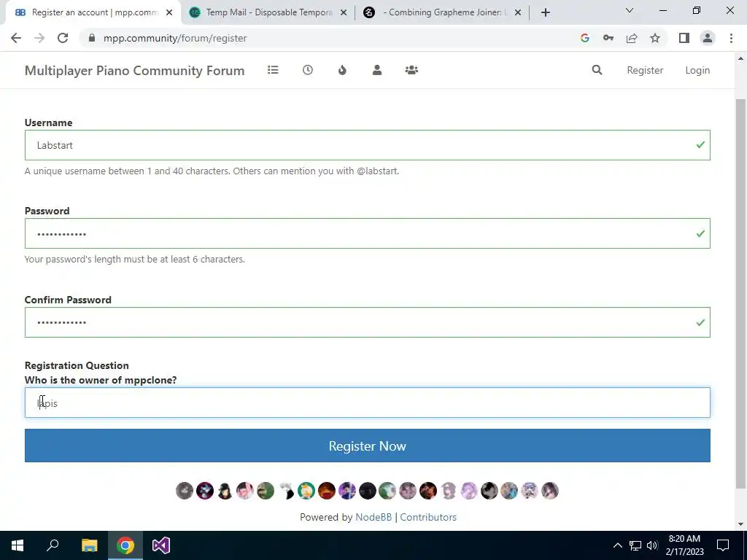747x560 pixels.
Task: Click into the Username field
Action: point(368,145)
